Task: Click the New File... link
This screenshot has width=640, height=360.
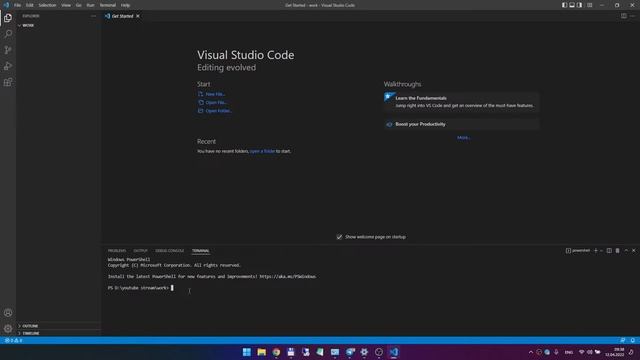Action: (211, 94)
